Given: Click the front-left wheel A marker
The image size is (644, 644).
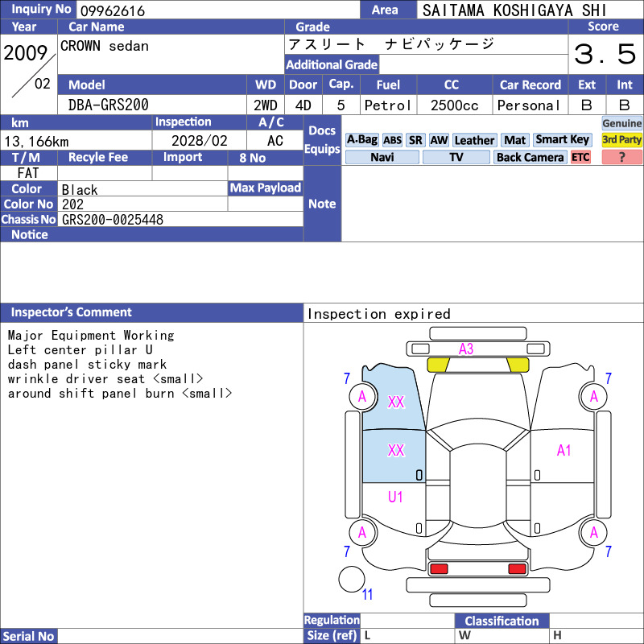Looking at the screenshot, I should pos(361,396).
